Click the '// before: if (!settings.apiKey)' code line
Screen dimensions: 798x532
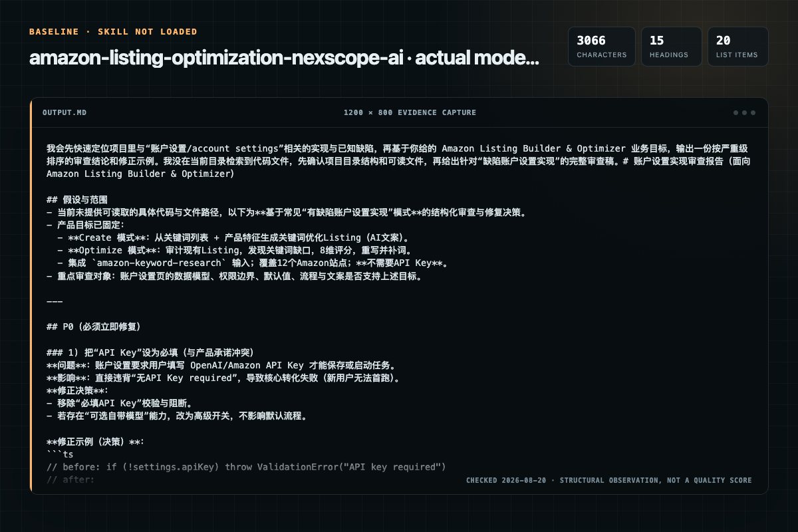[246, 467]
